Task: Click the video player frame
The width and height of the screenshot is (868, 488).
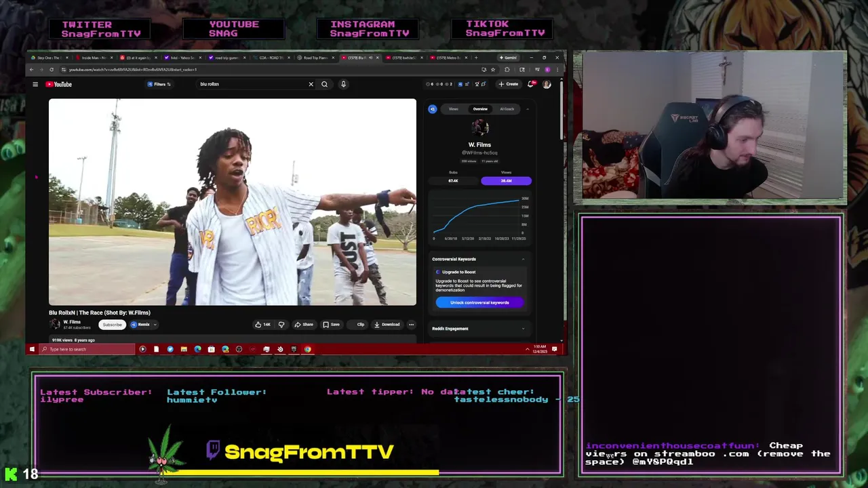Action: coord(233,202)
